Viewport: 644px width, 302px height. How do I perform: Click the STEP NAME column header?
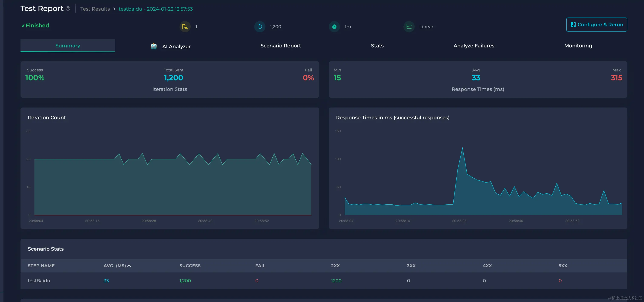[x=41, y=266]
